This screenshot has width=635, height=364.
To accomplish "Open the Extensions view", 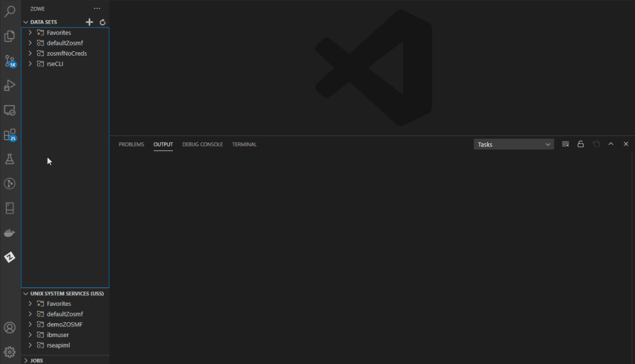I will click(x=10, y=134).
